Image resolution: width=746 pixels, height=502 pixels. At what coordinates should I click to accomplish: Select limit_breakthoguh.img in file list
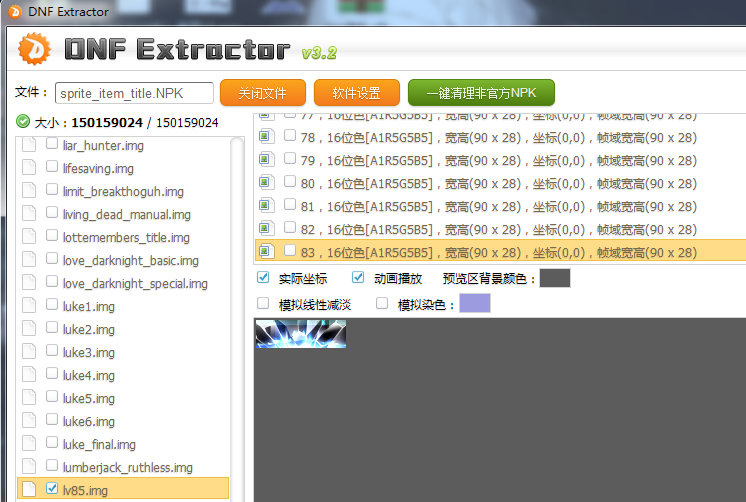(123, 191)
